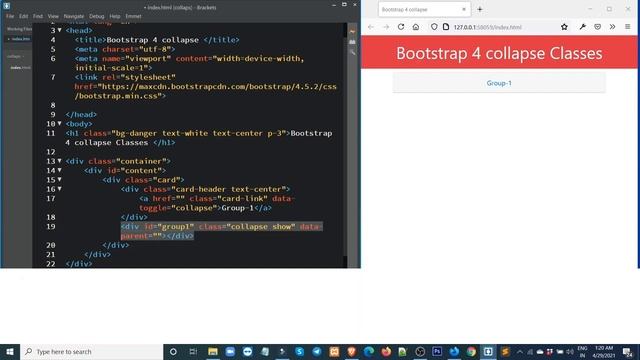Collapse the head tag fold arrow on line 3
The height and width of the screenshot is (360, 640).
click(60, 30)
